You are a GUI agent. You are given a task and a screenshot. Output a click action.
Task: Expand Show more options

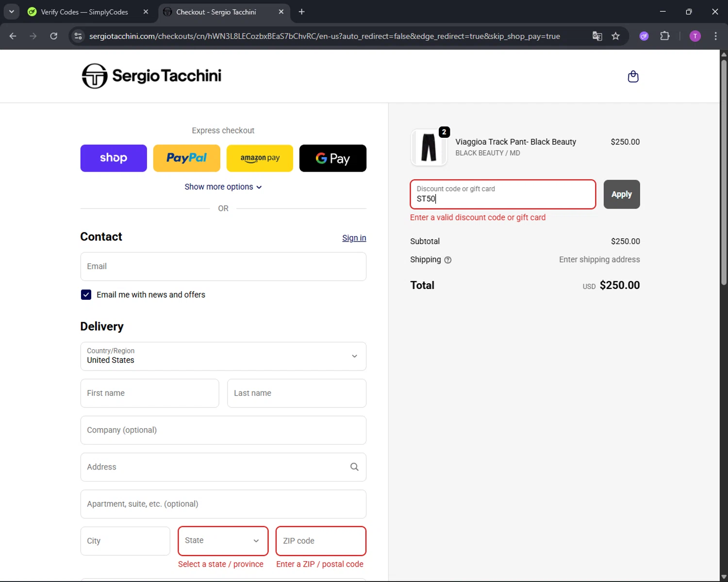tap(223, 187)
